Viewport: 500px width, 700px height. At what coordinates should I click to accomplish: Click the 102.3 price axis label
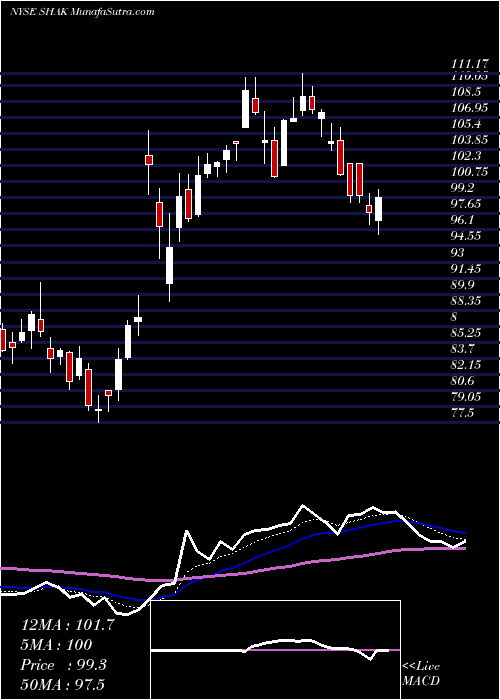pyautogui.click(x=467, y=156)
